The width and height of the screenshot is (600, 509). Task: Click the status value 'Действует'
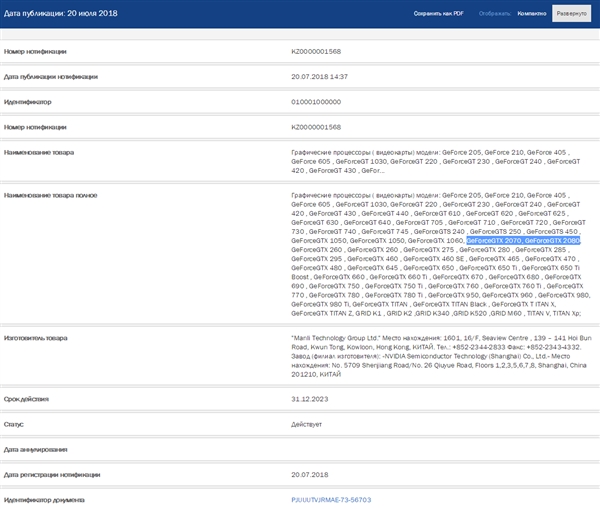click(x=307, y=424)
